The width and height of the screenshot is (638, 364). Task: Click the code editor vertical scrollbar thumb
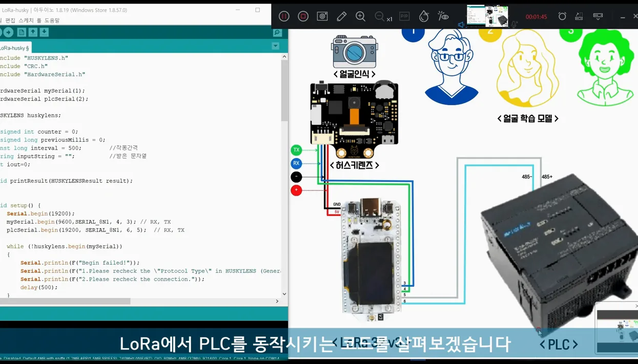point(284,91)
